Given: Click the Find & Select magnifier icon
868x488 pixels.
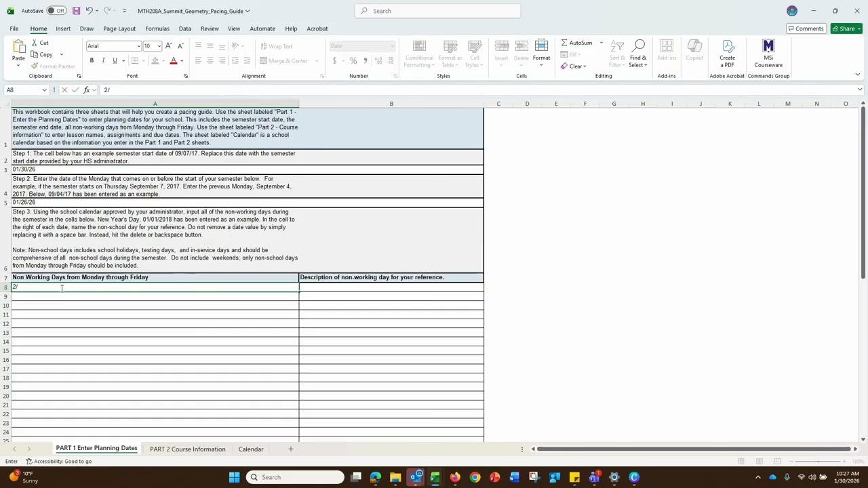Looking at the screenshot, I should click(638, 45).
